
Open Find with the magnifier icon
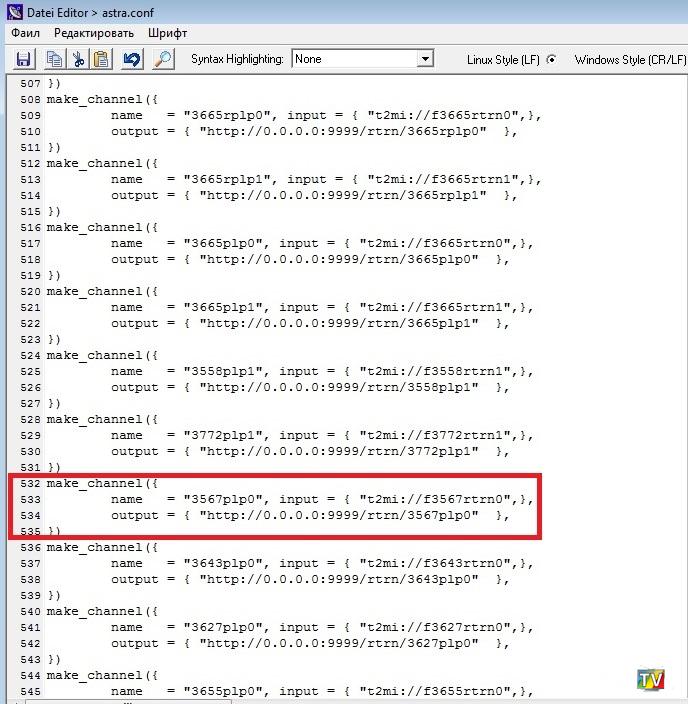point(162,60)
